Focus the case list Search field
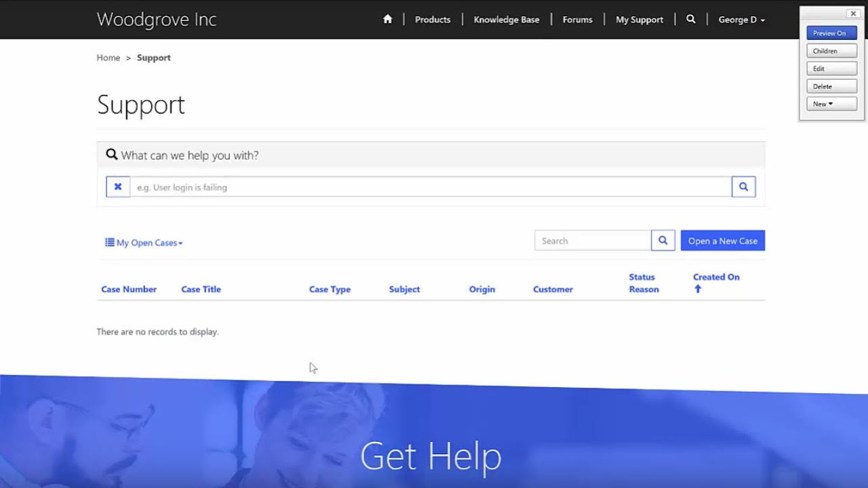The width and height of the screenshot is (868, 488). click(x=593, y=241)
